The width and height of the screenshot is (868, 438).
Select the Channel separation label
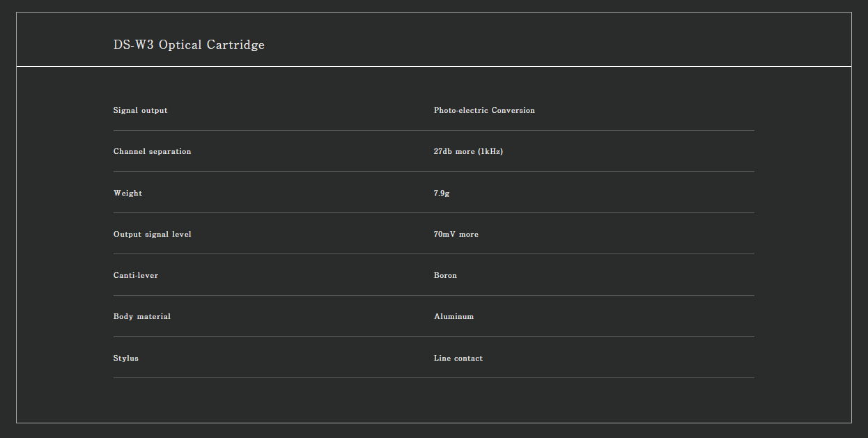pos(152,152)
